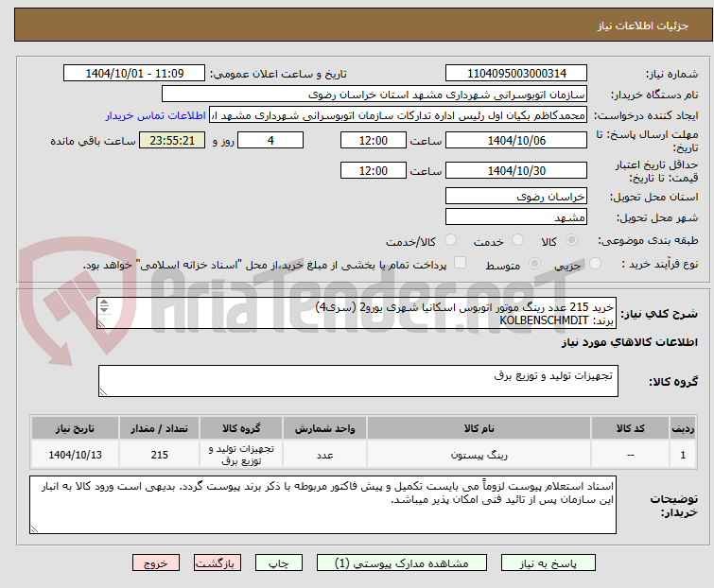Select the خدمت radio button
The width and height of the screenshot is (714, 588).
517,240
